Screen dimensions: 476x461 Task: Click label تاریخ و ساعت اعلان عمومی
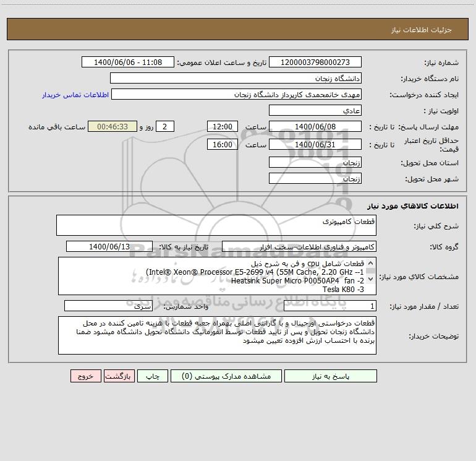[x=222, y=62]
